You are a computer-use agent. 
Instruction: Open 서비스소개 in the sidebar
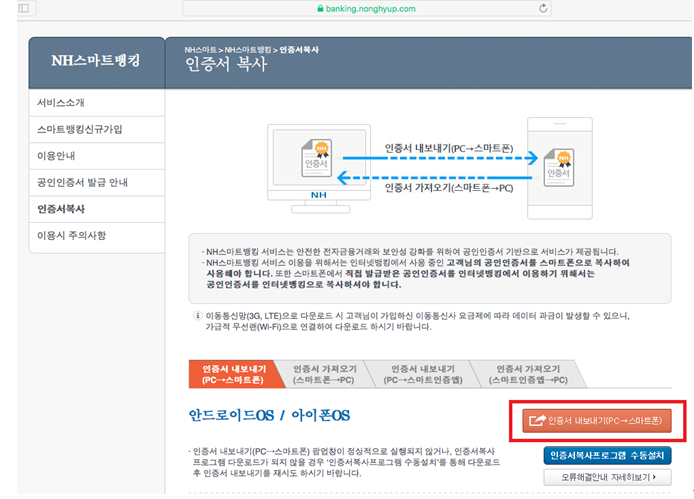pyautogui.click(x=97, y=103)
